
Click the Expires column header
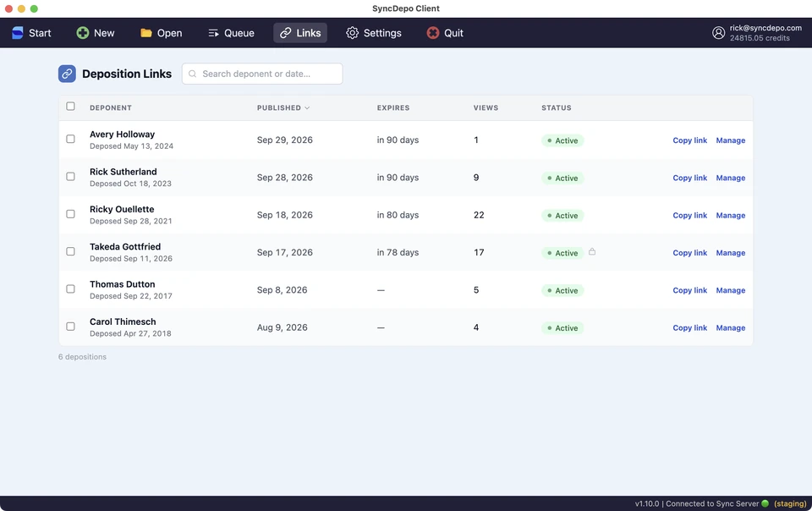393,107
